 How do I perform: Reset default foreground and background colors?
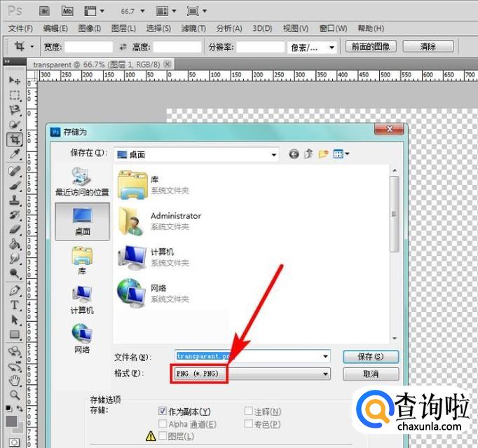pos(9,408)
